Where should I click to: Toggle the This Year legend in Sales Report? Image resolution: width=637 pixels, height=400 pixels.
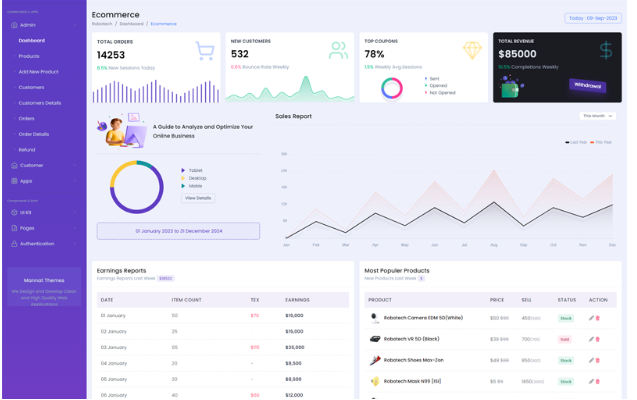point(603,142)
